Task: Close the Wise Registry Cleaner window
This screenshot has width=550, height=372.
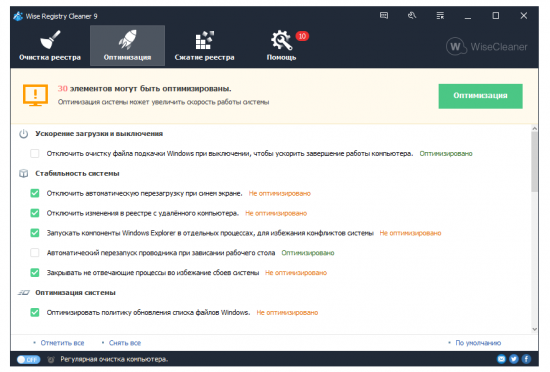Action: [x=524, y=16]
